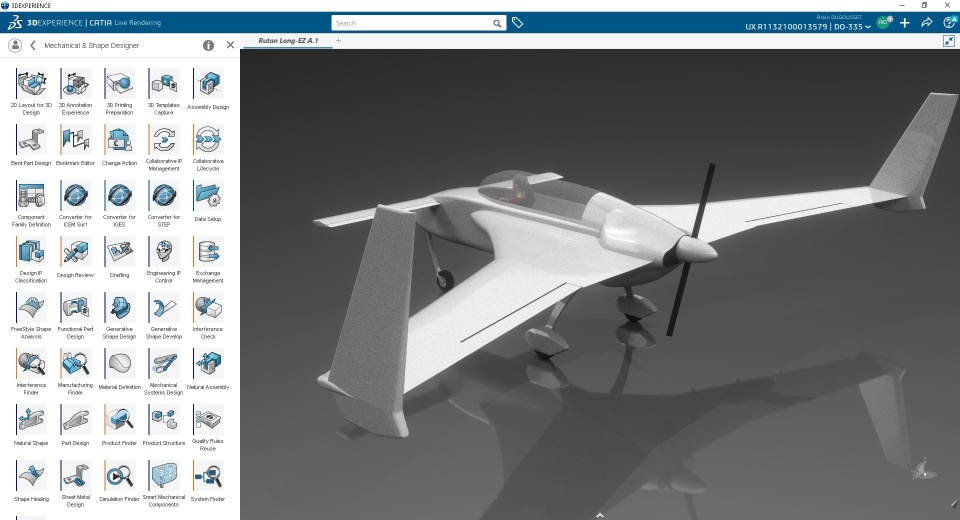Screen dimensions: 960x520
Task: Open the user avatar notification icon
Action: (x=883, y=23)
